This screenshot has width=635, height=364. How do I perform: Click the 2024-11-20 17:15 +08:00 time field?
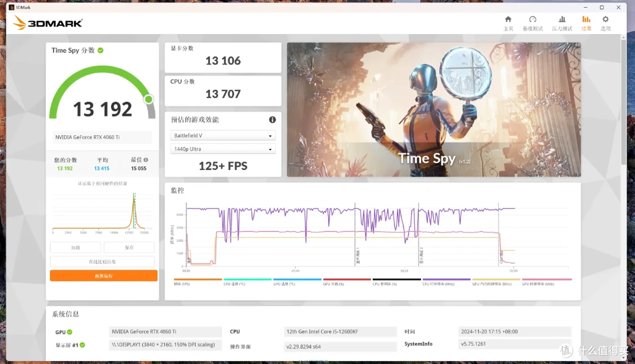click(514, 332)
